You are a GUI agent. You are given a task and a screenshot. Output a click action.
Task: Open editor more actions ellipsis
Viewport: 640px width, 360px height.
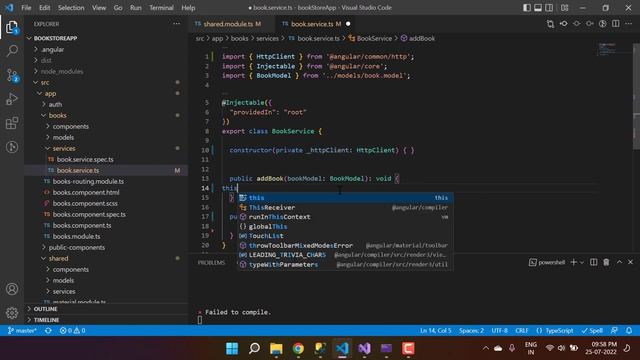point(629,24)
